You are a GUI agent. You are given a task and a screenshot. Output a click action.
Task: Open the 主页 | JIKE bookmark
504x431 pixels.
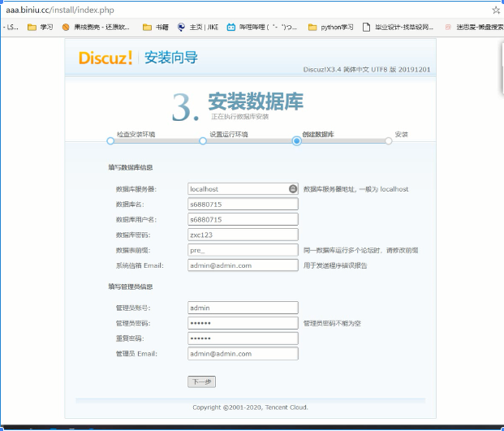point(198,28)
